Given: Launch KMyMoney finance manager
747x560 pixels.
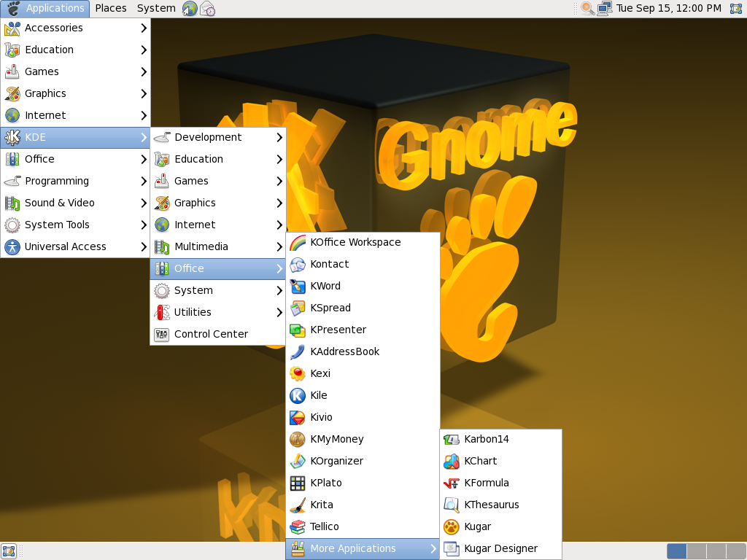Looking at the screenshot, I should 362,439.
